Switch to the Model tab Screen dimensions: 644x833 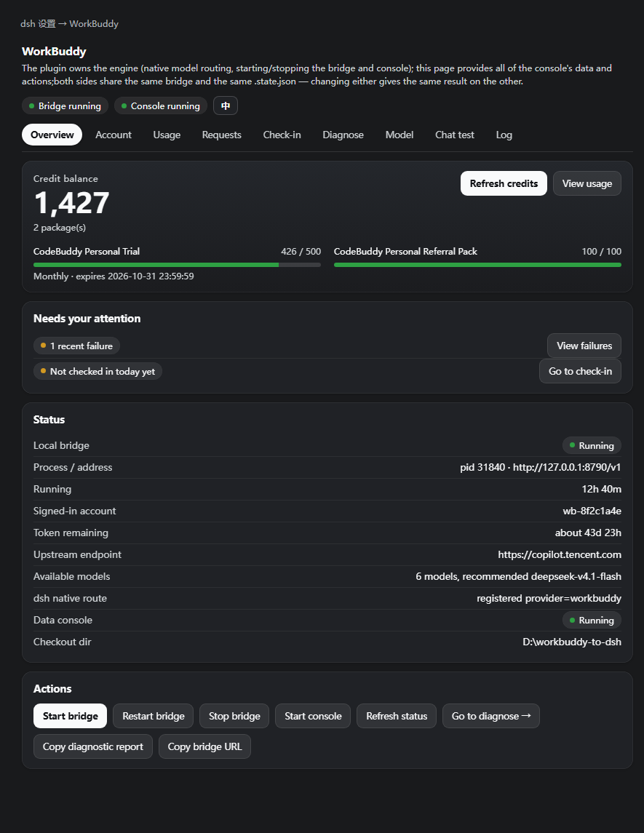tap(399, 135)
